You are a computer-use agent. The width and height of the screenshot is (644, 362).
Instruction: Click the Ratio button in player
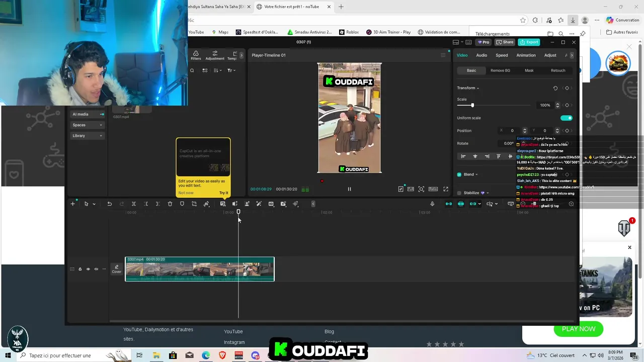pyautogui.click(x=433, y=189)
